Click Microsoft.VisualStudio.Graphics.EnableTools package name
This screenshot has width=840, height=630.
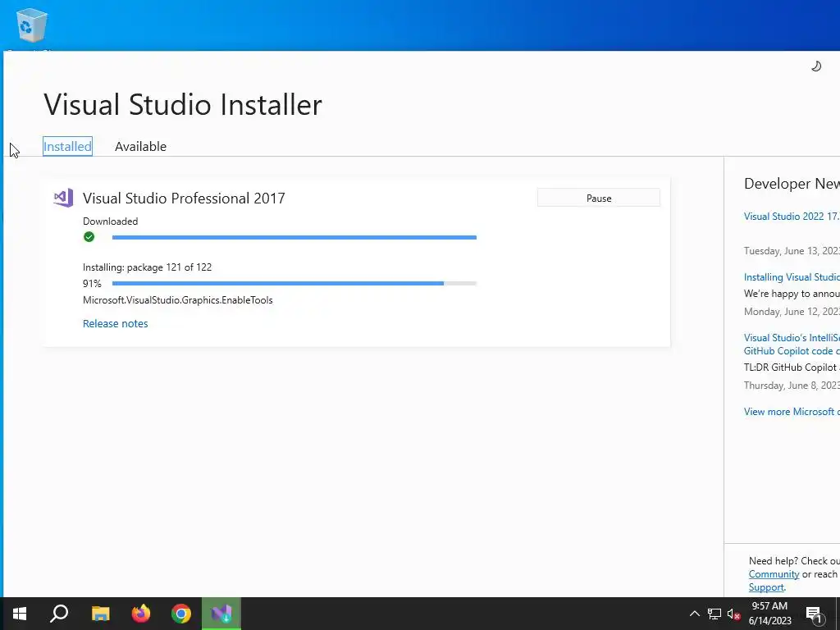(x=178, y=300)
